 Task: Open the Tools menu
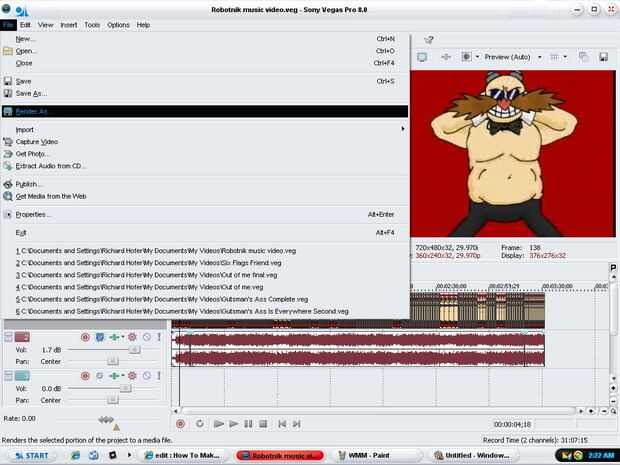point(92,25)
